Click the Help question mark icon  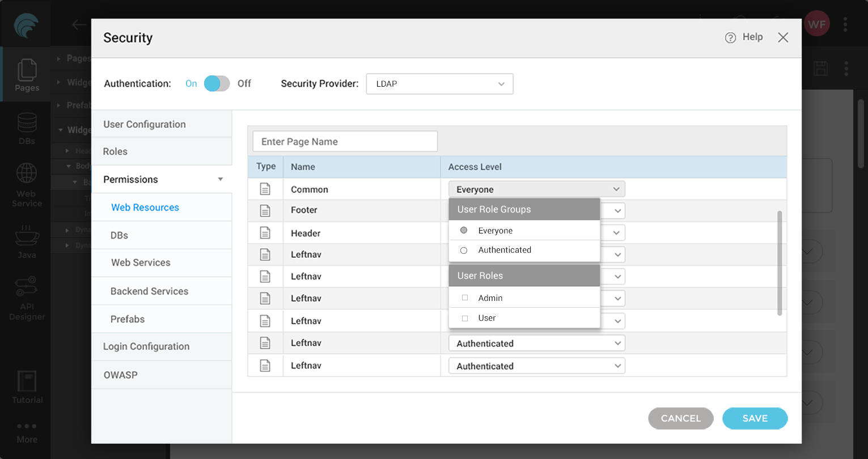[x=730, y=37]
